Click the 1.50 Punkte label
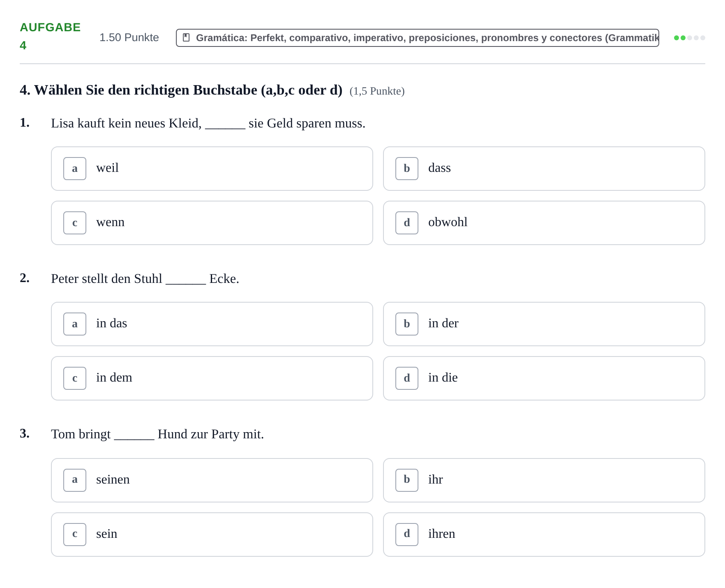Image resolution: width=725 pixels, height=588 pixels. tap(129, 37)
